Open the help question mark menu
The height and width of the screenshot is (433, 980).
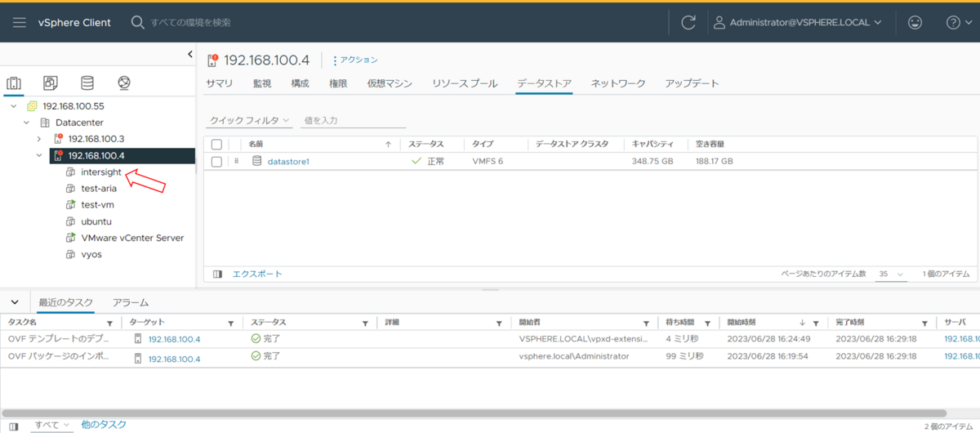(959, 23)
